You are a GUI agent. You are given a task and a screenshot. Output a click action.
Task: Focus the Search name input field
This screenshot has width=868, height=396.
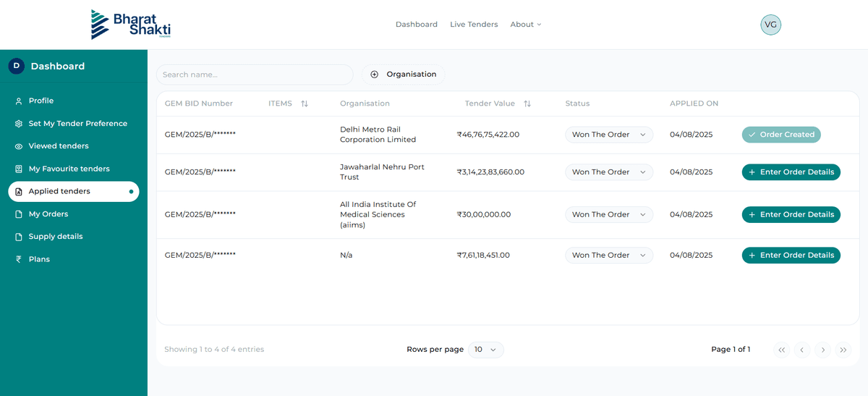(254, 75)
